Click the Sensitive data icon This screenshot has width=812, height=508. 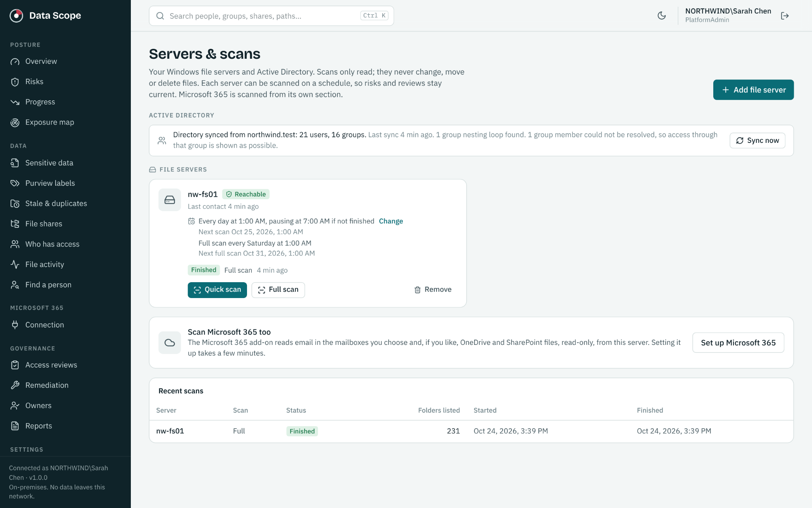15,163
